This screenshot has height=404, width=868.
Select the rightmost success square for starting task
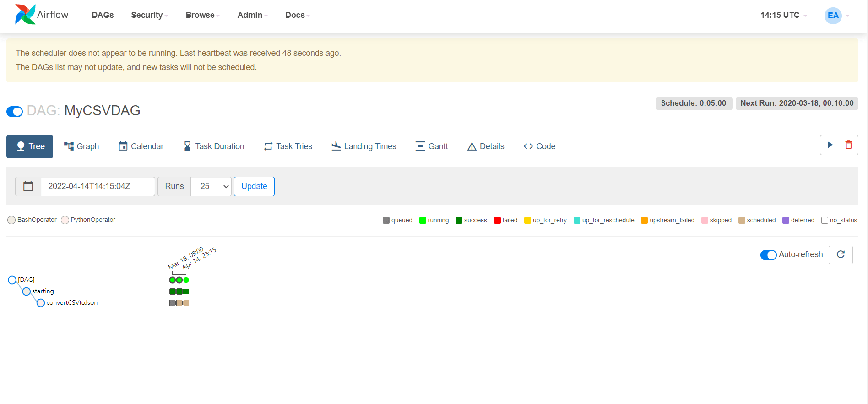coord(186,291)
